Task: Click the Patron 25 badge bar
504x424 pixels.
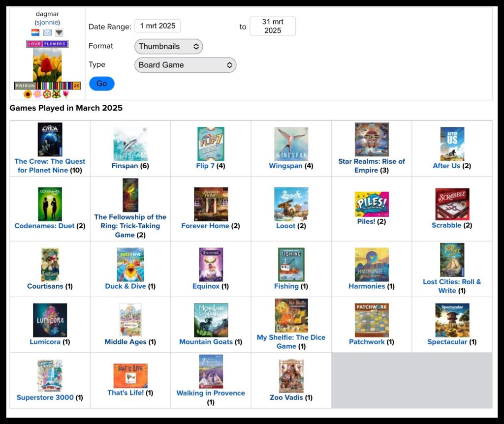Action: pos(47,86)
